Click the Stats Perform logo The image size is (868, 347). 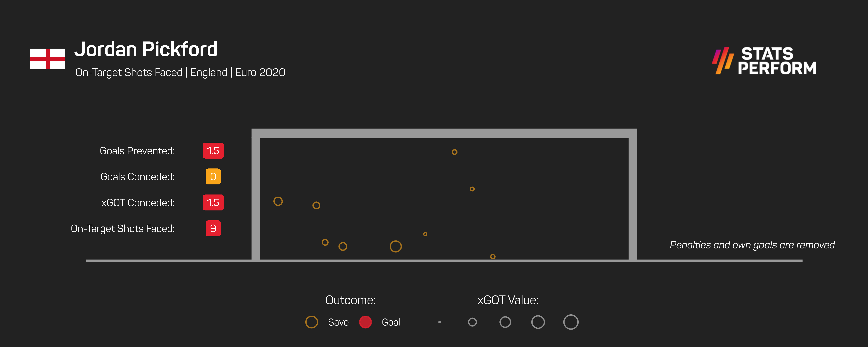coord(764,61)
